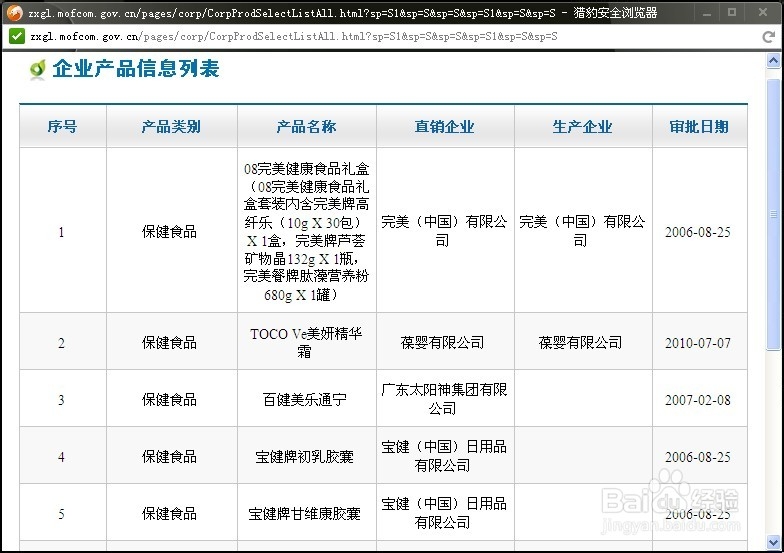Click the 直销企业 column header

pyautogui.click(x=444, y=126)
